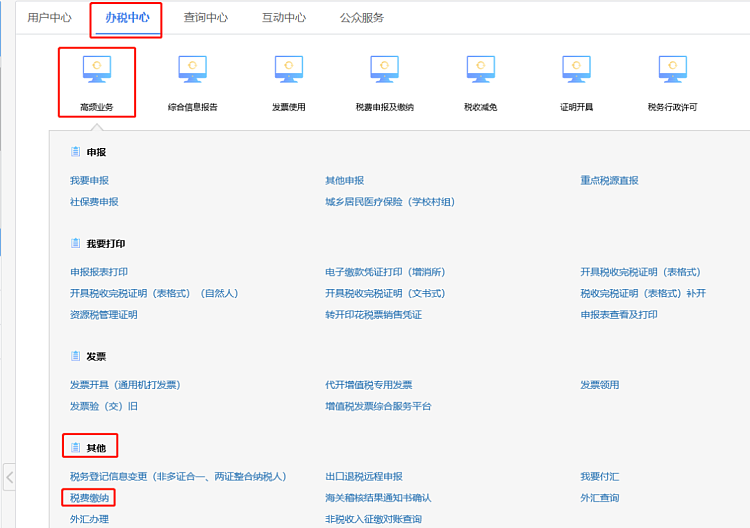
Task: Collapse the left sidebar with the arrow handle
Action: click(9, 477)
